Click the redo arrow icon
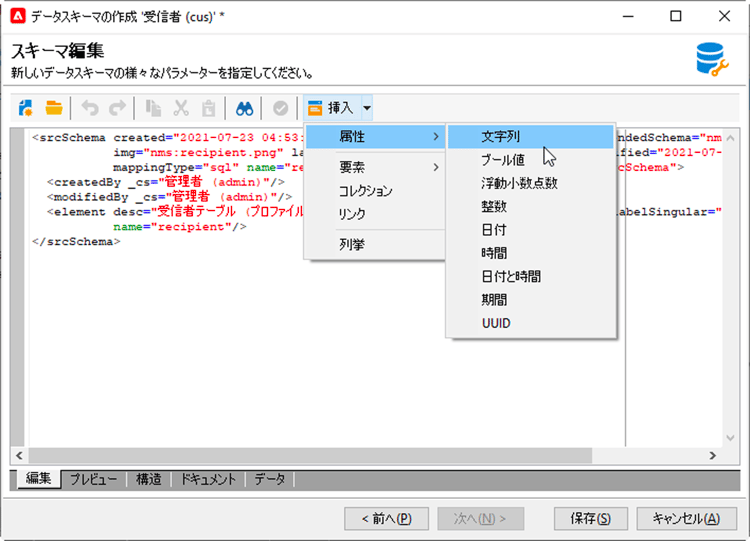 coord(117,108)
